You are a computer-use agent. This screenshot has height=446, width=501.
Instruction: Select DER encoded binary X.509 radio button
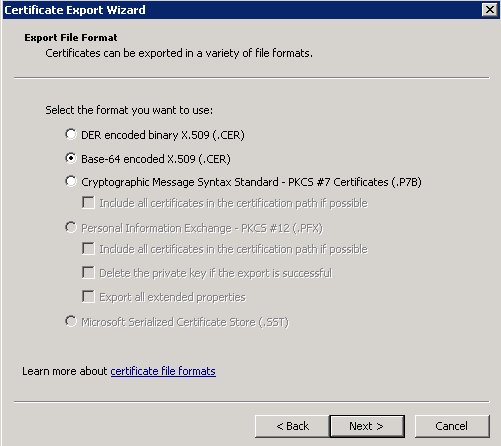click(71, 134)
